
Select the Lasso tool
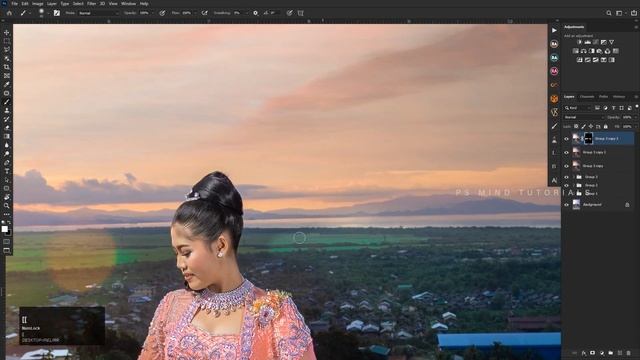[x=7, y=49]
